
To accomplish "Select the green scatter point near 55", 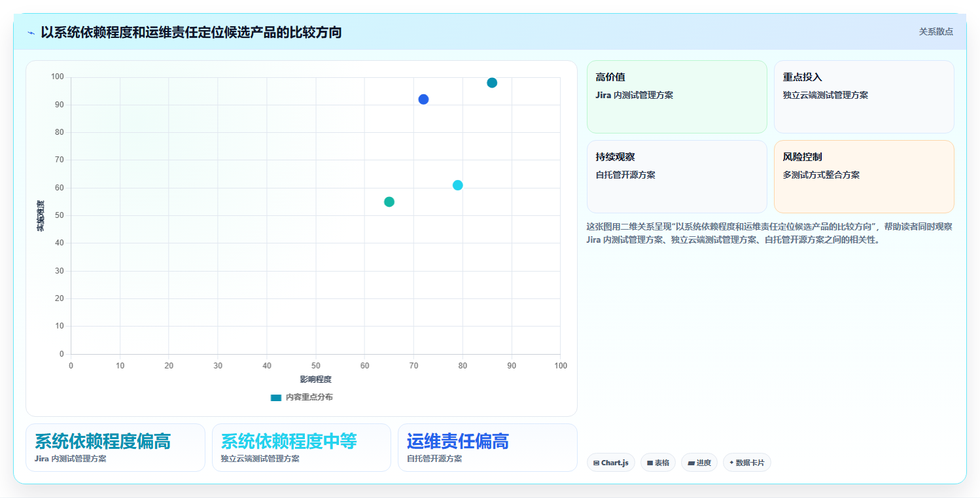I will coord(389,202).
